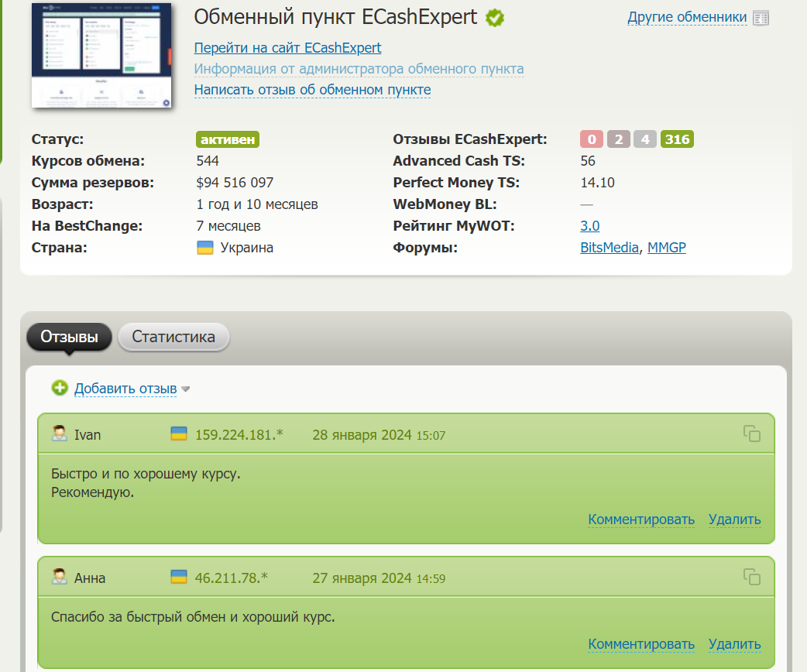This screenshot has height=672, width=807.
Task: Open Информация от администратора обменного пункта
Action: (359, 69)
